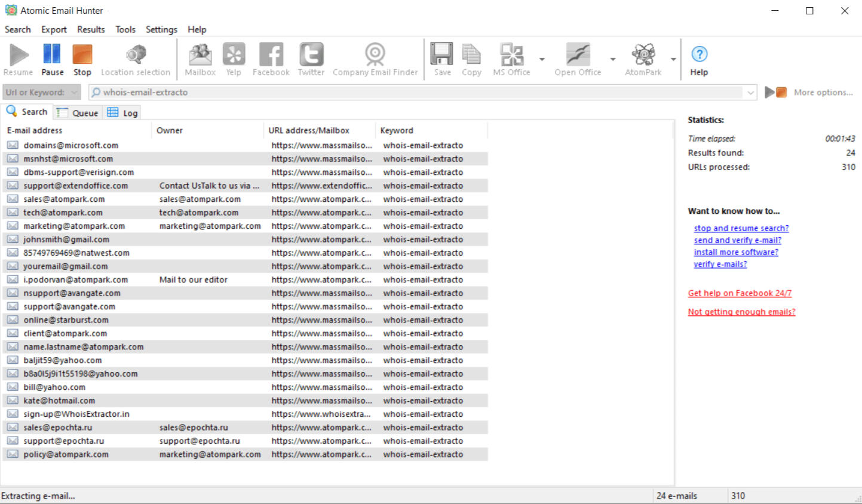The height and width of the screenshot is (504, 862).
Task: Open Get help on Facebook 24/7
Action: click(740, 293)
